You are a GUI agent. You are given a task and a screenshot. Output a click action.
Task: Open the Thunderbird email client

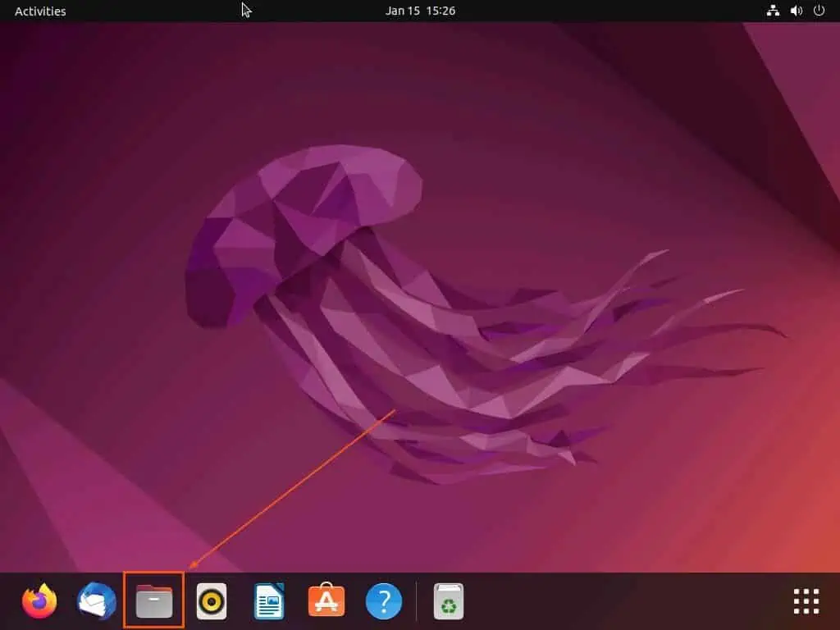coord(96,600)
